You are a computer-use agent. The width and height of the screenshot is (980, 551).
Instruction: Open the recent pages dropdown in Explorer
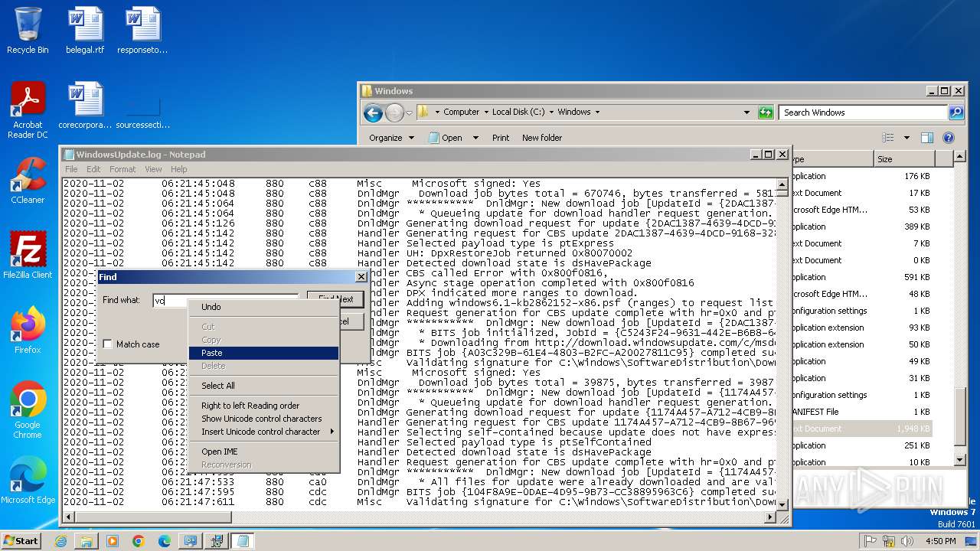click(409, 113)
